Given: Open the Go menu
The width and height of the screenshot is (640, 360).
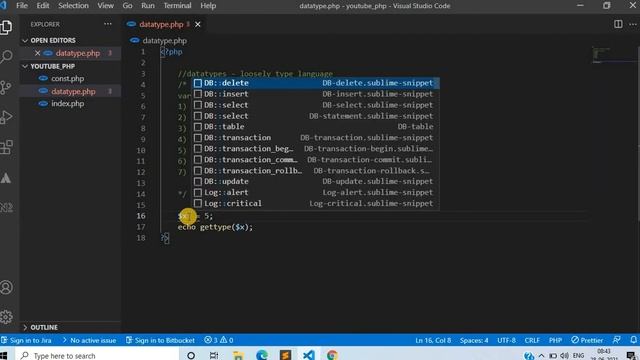Looking at the screenshot, I should [x=127, y=6].
